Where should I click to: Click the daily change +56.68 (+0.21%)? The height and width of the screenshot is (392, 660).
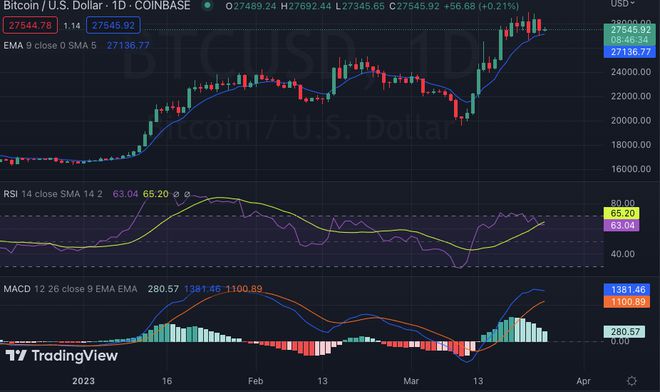pos(481,6)
